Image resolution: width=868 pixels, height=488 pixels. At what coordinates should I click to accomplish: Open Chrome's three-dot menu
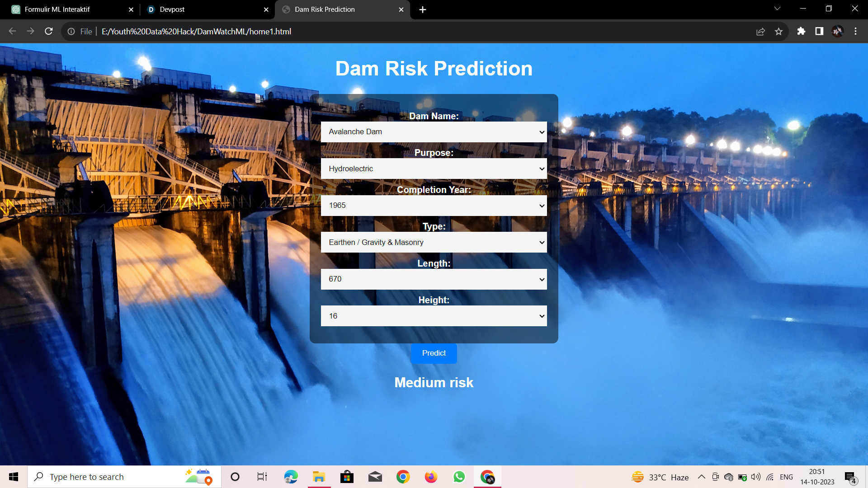pos(855,31)
